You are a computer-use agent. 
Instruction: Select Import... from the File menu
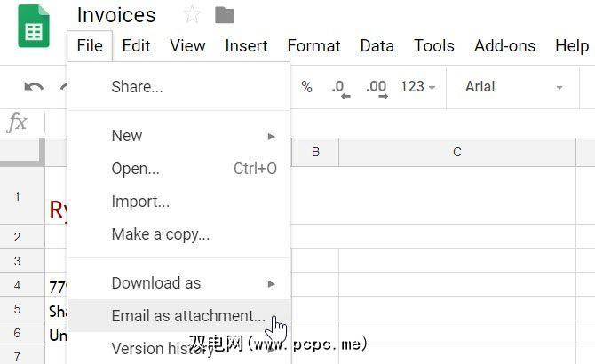coord(140,202)
